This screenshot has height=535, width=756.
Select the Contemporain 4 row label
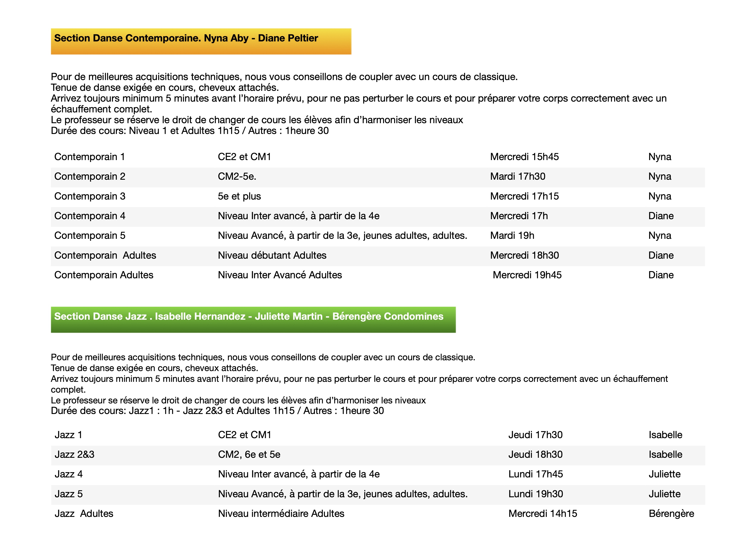coord(89,216)
